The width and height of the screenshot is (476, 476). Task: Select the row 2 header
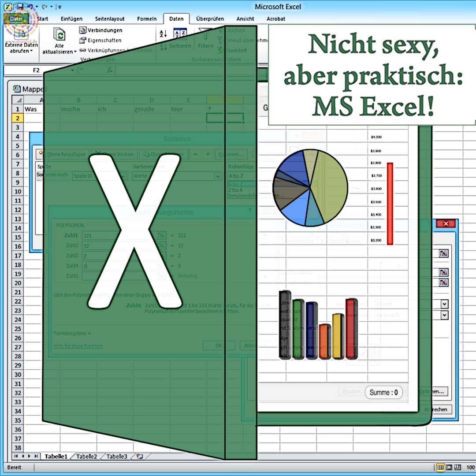coord(18,118)
